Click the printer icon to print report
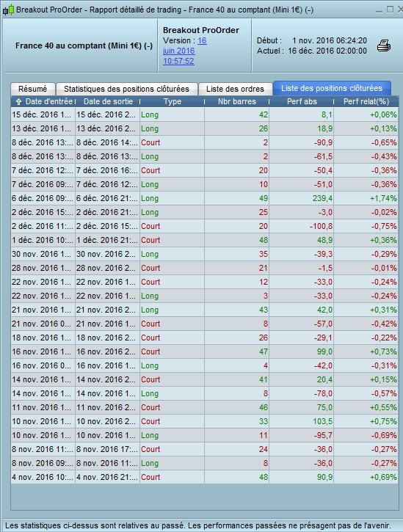 pos(384,45)
